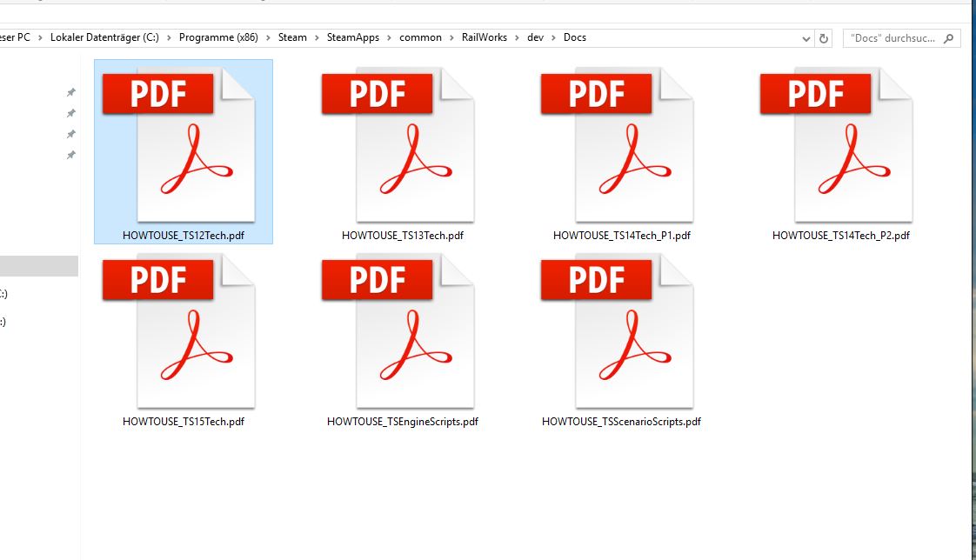Expand chevron after Programme (x86)
976x560 pixels.
coord(268,37)
